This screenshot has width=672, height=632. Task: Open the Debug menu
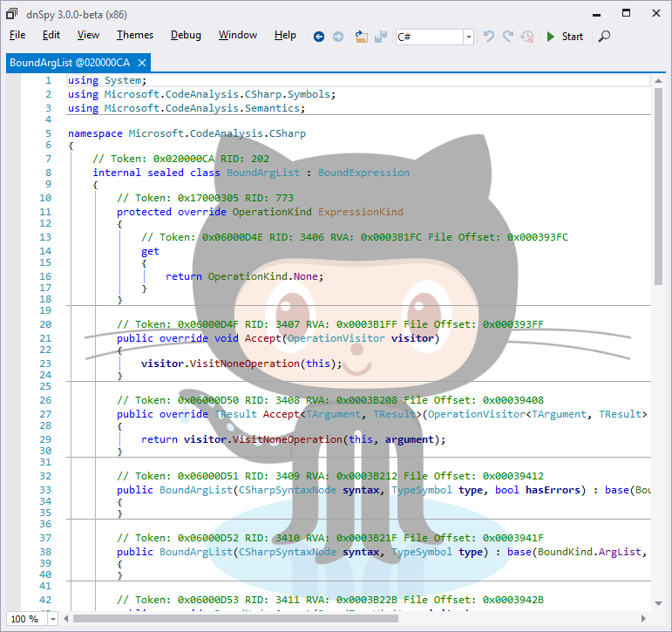click(186, 35)
